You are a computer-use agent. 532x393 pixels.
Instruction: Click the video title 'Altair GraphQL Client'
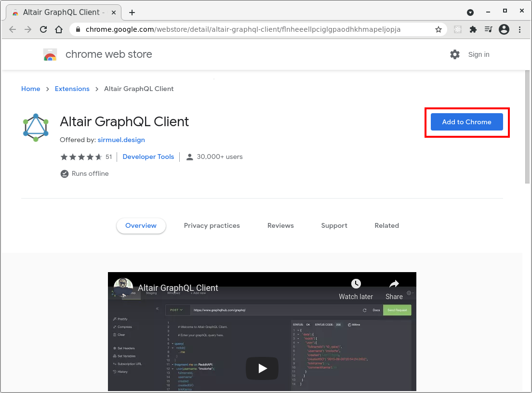click(x=178, y=288)
